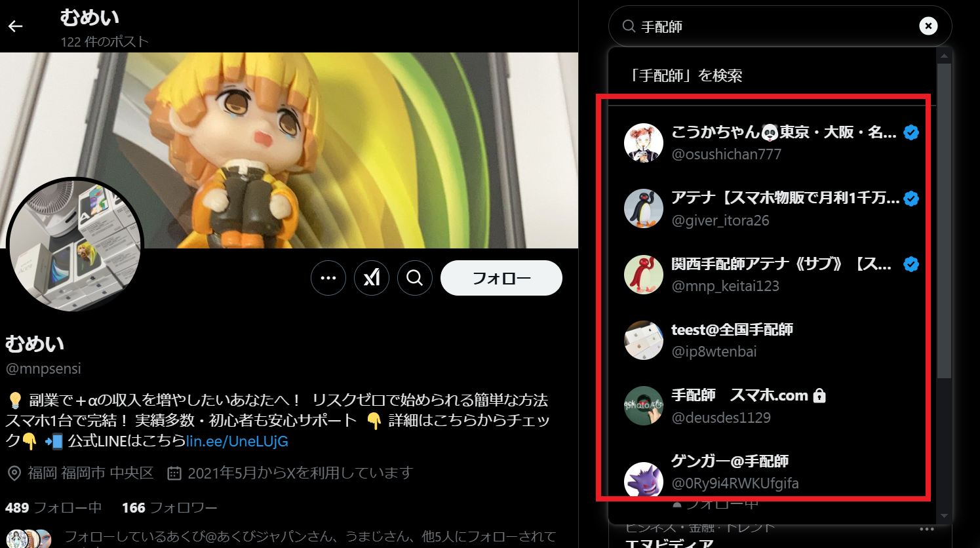Viewport: 980px width, 548px height.
Task: Click verified badge next to アテナ【スマホ物販
Action: pyautogui.click(x=911, y=199)
